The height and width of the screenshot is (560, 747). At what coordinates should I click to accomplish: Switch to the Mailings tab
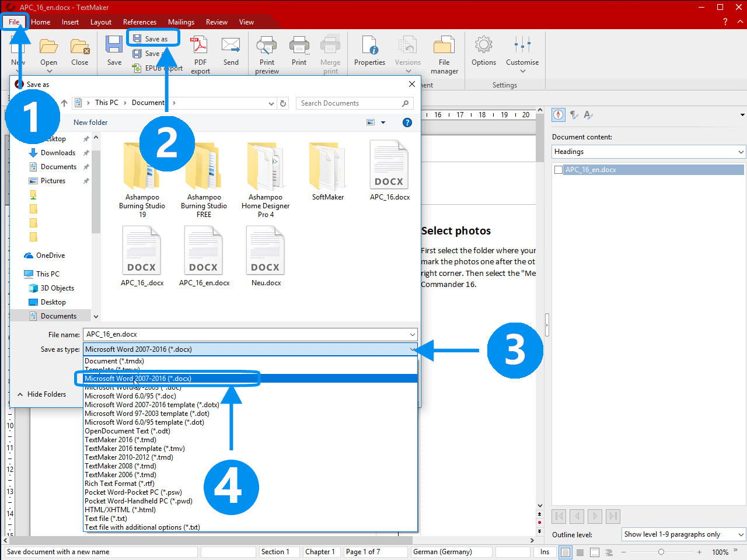[x=181, y=22]
